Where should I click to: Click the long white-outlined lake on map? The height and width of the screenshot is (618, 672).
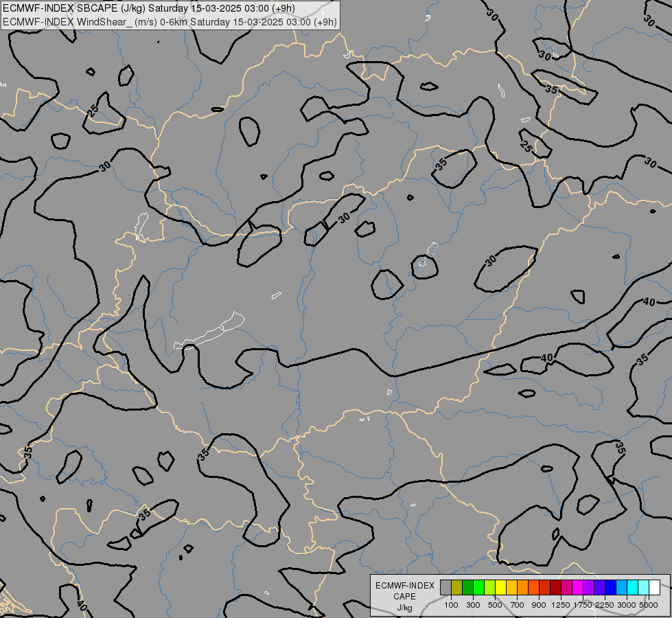209,331
